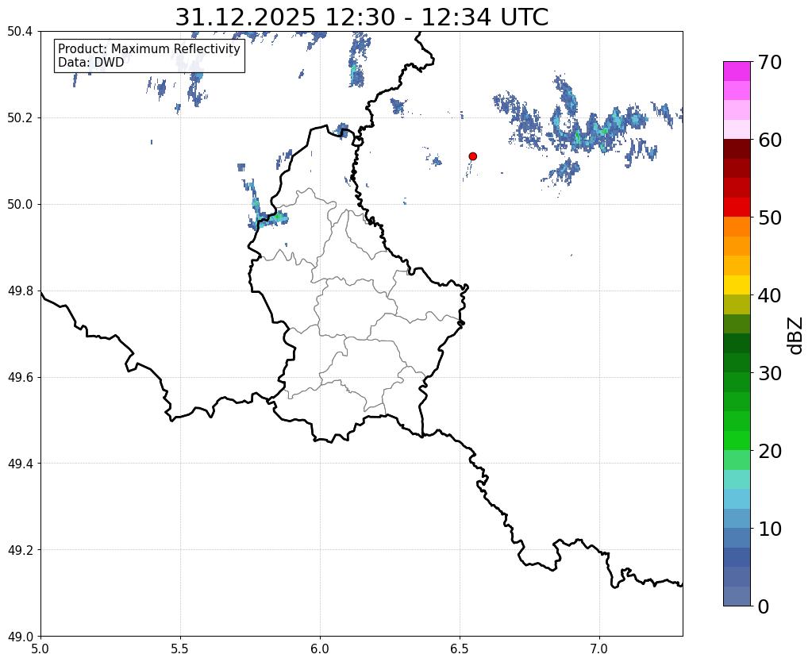The height and width of the screenshot is (662, 812).
Task: Click the red station marker dot
Action: [472, 156]
